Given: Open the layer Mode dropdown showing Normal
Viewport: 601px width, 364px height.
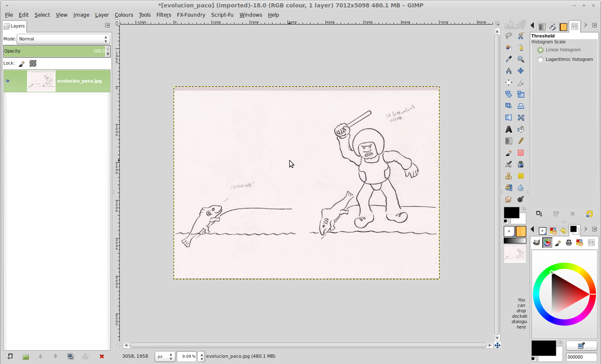Looking at the screenshot, I should tap(63, 39).
